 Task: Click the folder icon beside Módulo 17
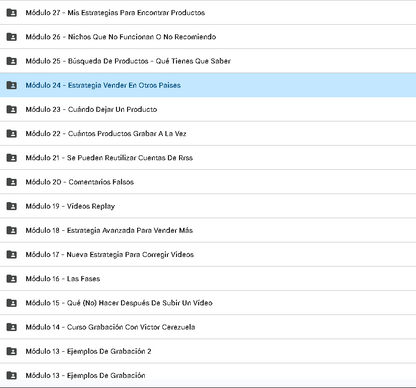click(12, 254)
